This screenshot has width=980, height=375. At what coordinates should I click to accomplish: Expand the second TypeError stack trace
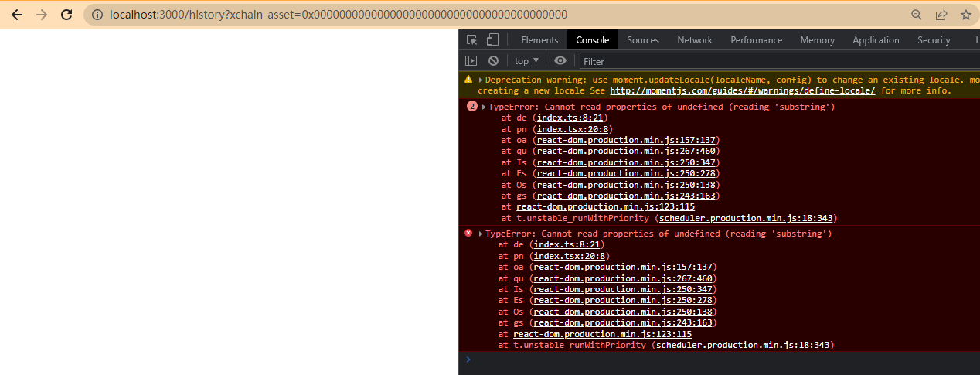click(x=481, y=234)
